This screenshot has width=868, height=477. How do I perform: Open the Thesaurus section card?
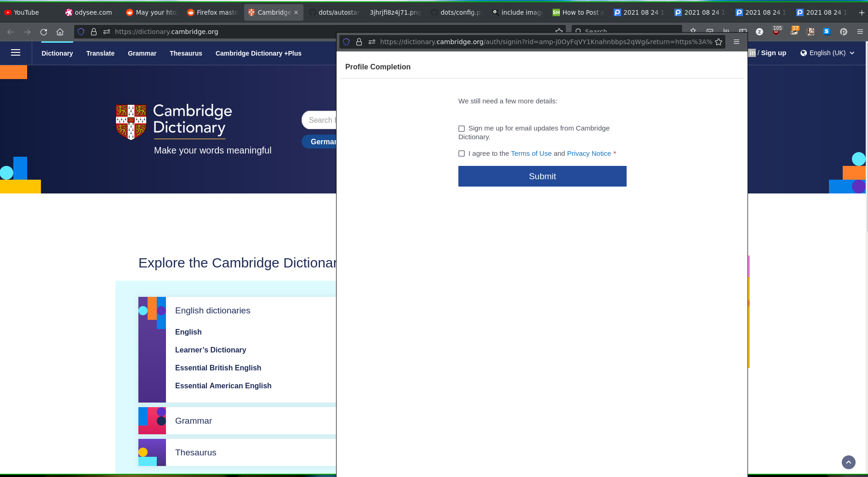(x=237, y=453)
